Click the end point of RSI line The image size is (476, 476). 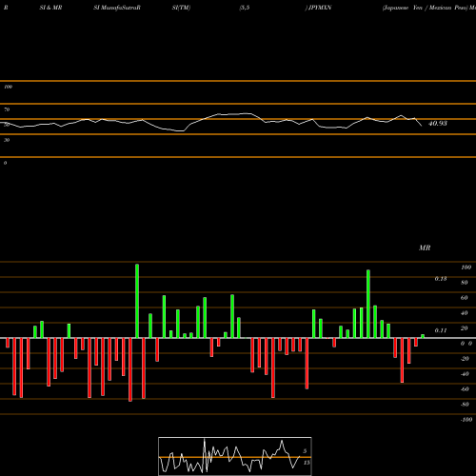pyautogui.click(x=422, y=126)
